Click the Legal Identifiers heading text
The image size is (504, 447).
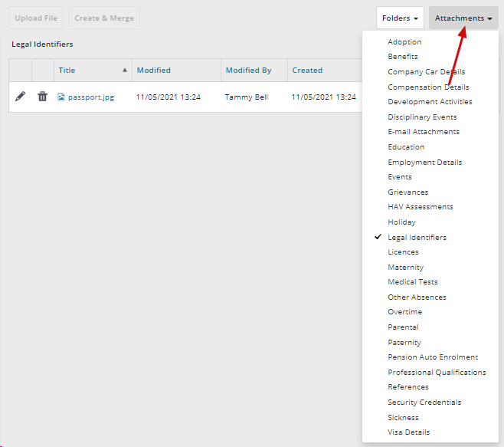[x=42, y=44]
